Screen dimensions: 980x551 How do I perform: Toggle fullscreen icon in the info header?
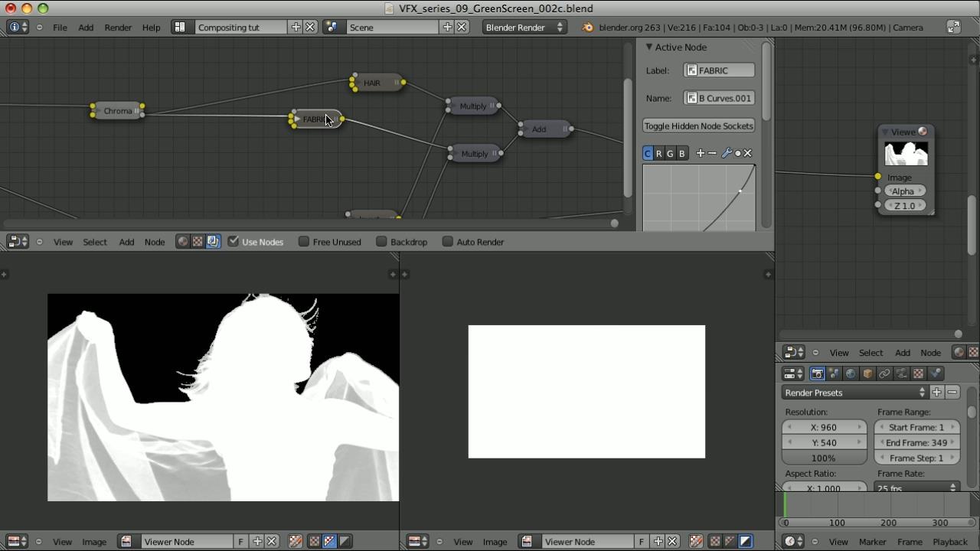(953, 27)
